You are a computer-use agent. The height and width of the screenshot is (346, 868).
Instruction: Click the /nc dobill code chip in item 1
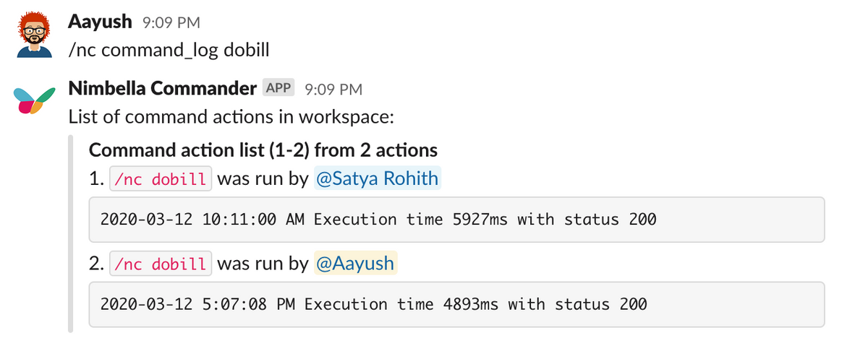161,179
